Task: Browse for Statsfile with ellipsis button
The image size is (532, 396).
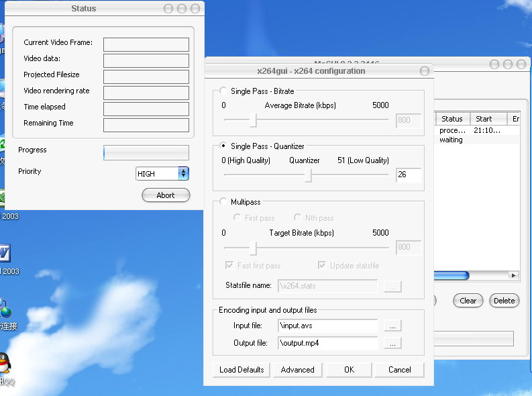Action: coord(392,287)
